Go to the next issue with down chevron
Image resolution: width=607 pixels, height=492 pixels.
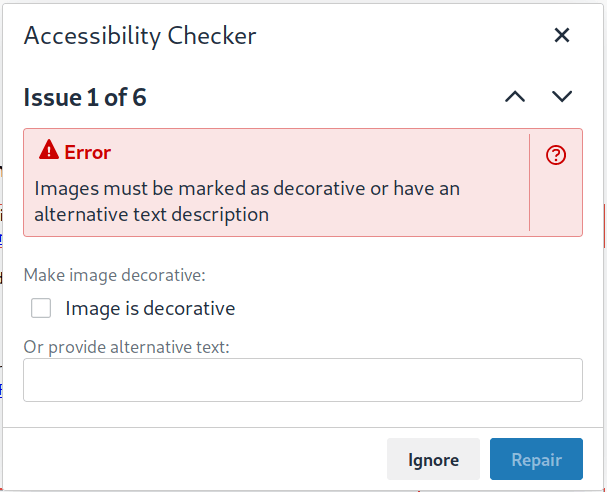click(x=562, y=97)
